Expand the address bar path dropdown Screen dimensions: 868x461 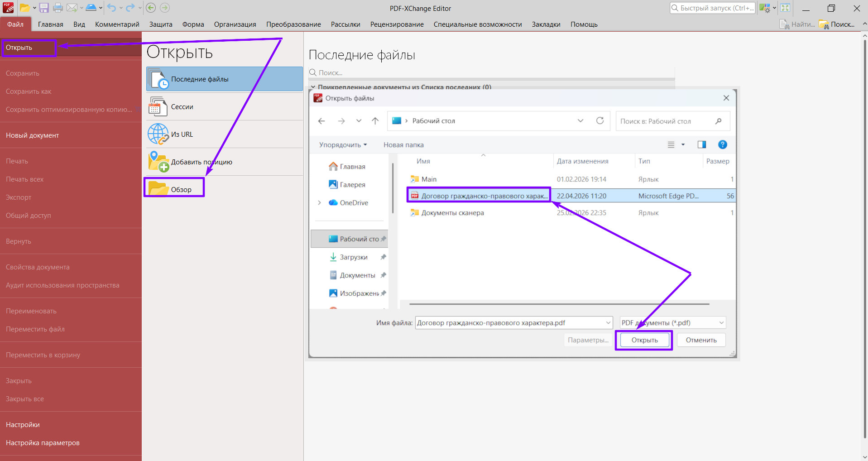(580, 120)
